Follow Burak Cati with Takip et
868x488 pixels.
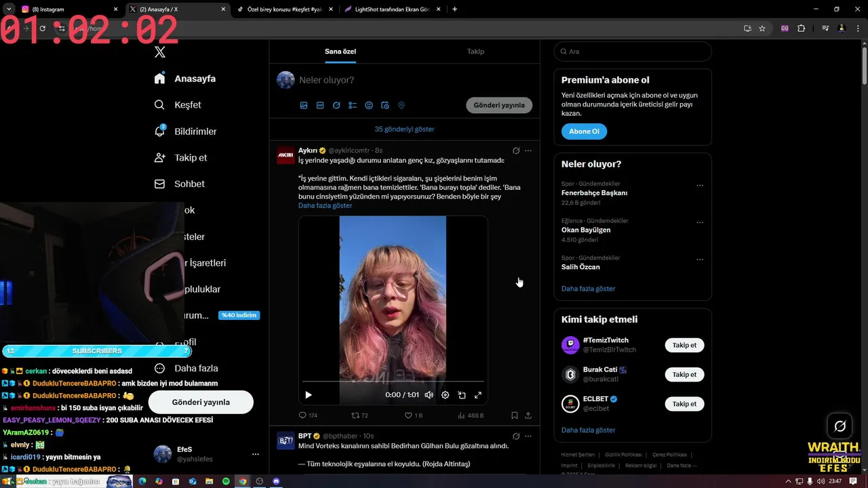[684, 375]
